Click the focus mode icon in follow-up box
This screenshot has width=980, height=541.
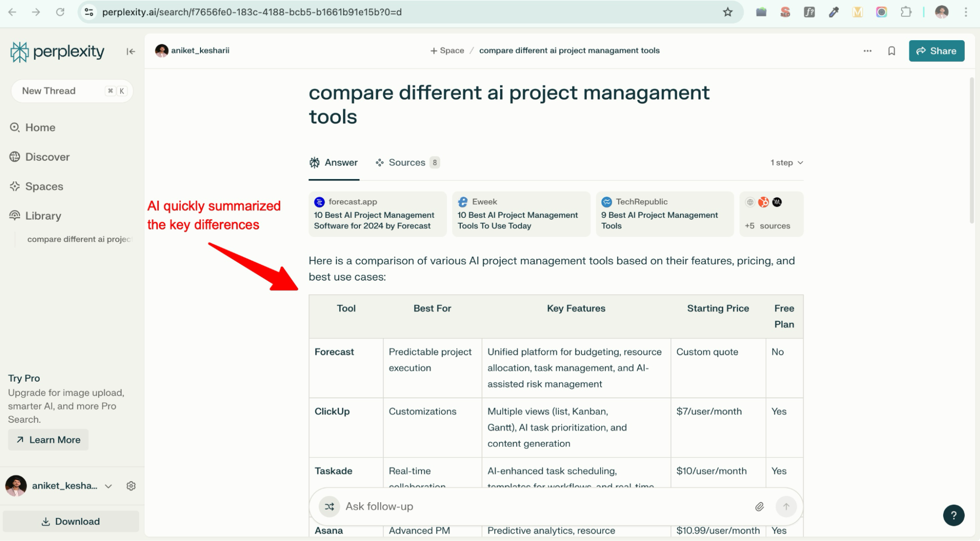(329, 507)
